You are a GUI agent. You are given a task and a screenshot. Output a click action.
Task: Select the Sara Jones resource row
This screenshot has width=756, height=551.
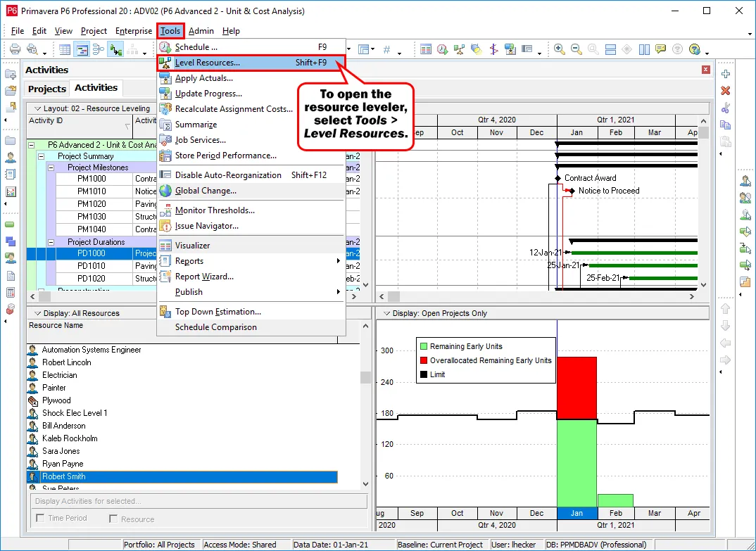click(61, 451)
